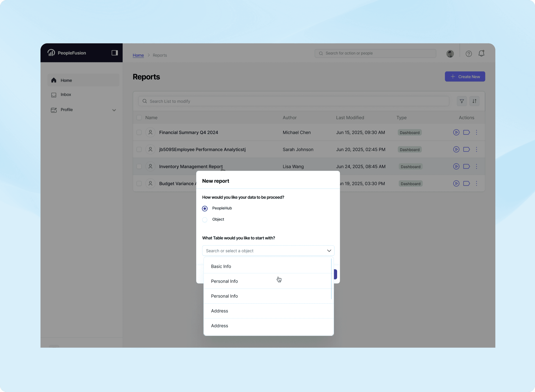Expand the Profile sidebar chevron

click(114, 110)
